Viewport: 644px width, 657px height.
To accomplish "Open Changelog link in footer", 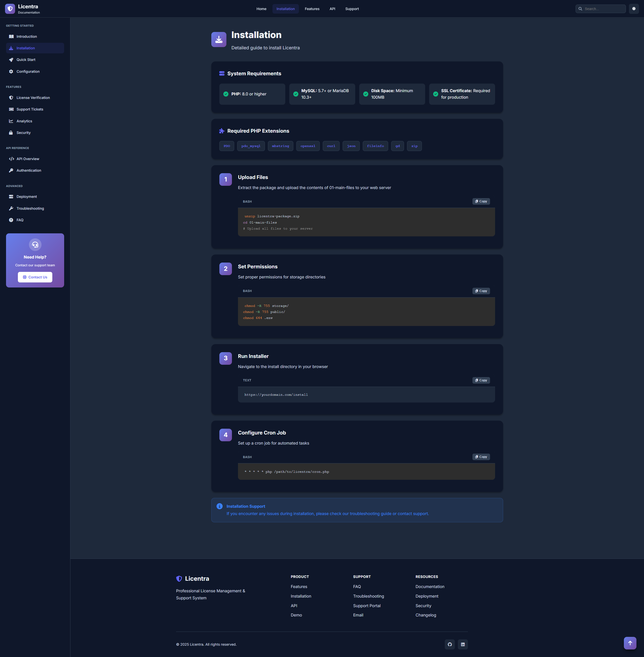I will 425,615.
